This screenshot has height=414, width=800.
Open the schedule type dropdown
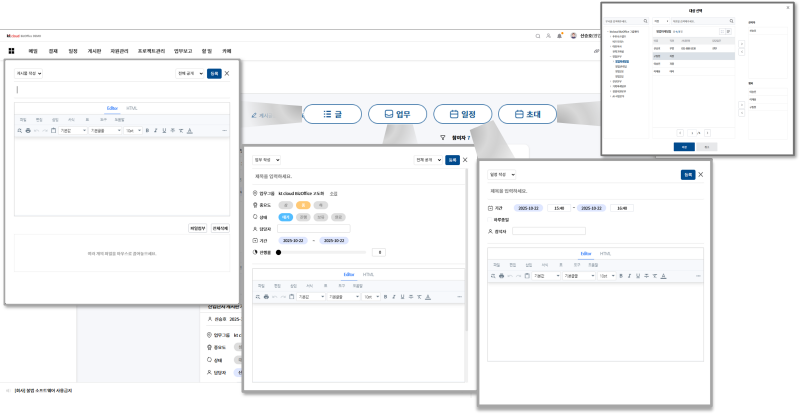point(501,174)
